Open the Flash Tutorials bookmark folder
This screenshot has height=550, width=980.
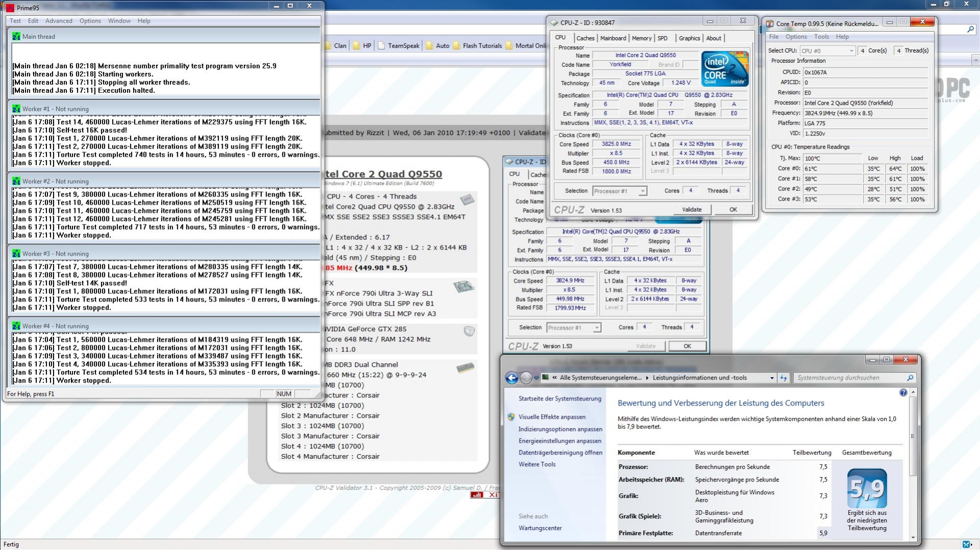point(477,45)
